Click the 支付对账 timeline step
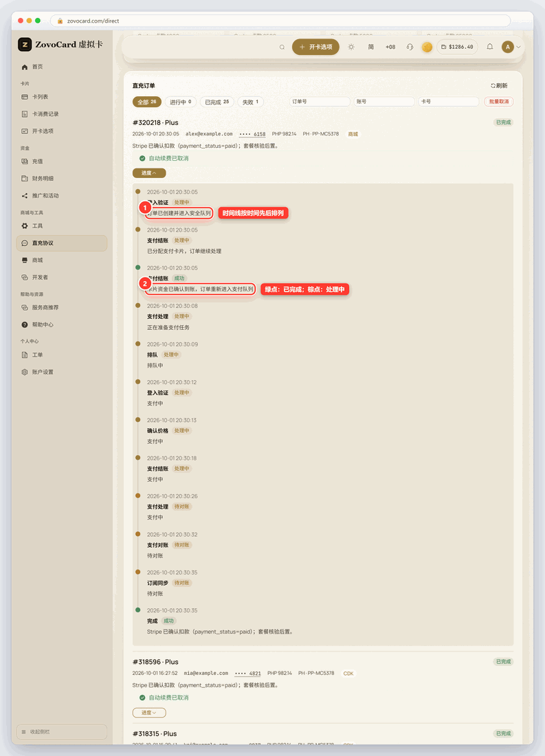 coord(157,545)
